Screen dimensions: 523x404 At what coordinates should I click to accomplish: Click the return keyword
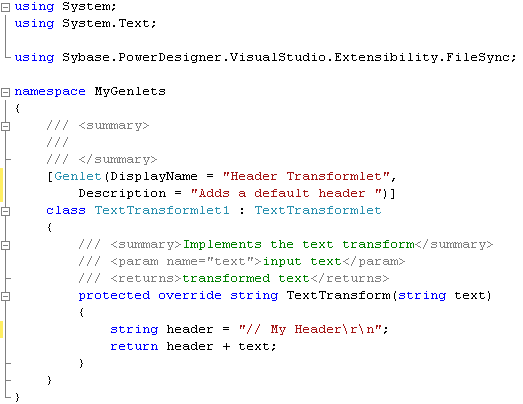click(134, 346)
